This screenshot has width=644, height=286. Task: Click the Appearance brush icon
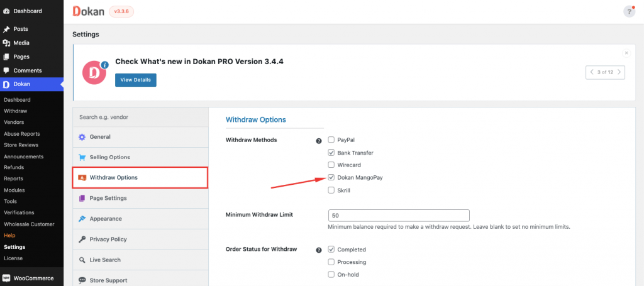[x=82, y=219]
